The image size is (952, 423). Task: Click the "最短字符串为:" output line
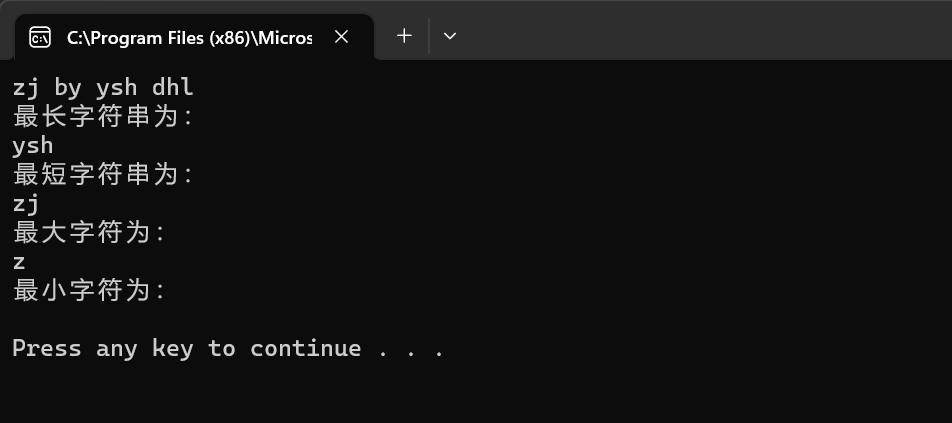102,175
